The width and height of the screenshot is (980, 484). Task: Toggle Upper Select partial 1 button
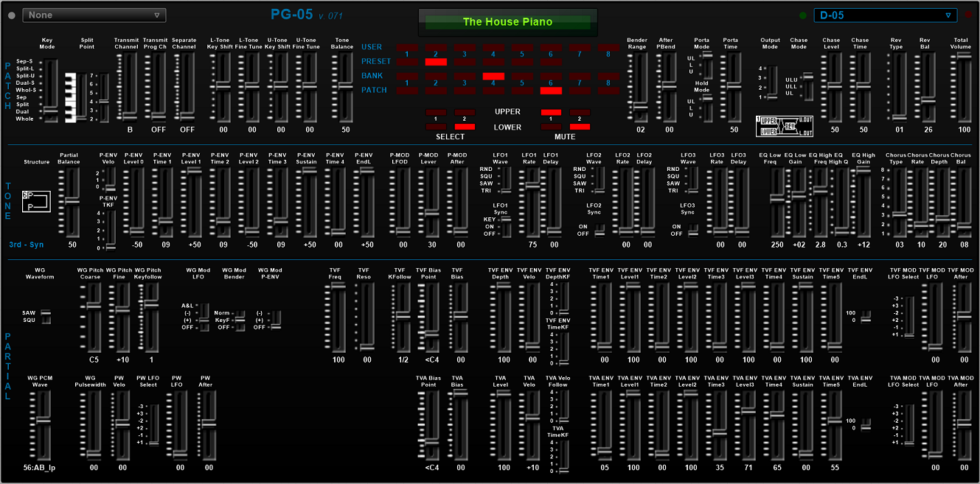click(436, 112)
